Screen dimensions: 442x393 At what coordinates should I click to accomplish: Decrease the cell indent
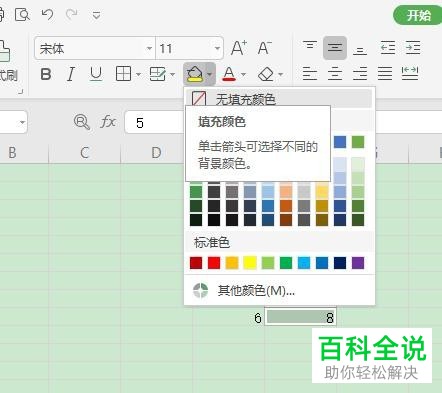click(388, 48)
